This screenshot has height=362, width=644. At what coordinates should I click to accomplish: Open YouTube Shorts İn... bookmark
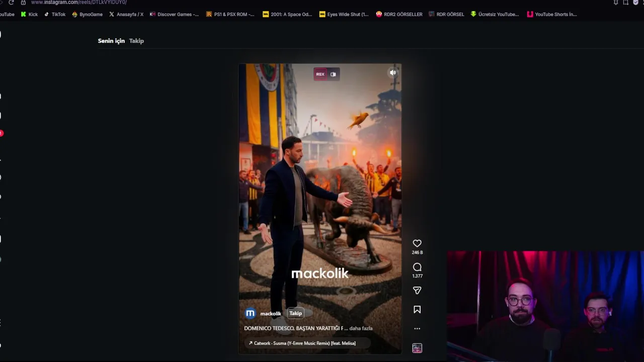(x=551, y=14)
